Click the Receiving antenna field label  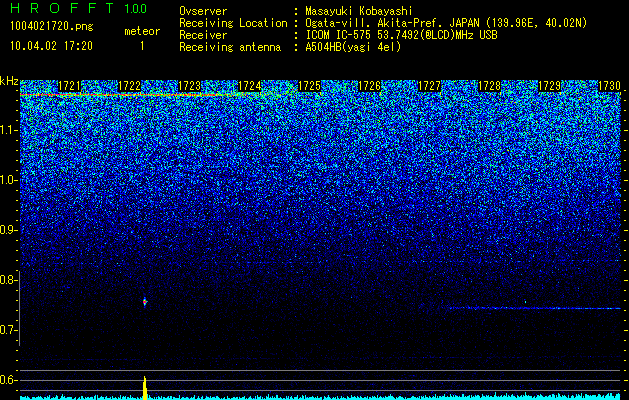coord(230,47)
